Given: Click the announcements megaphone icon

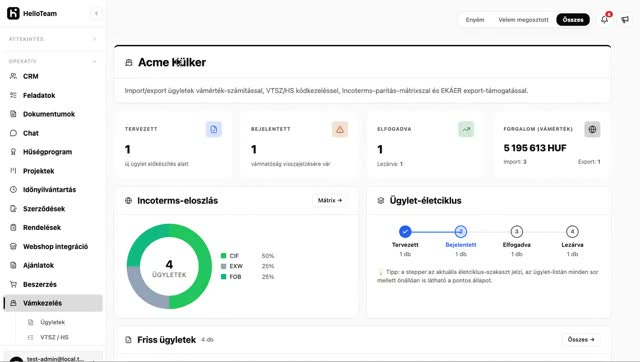Looking at the screenshot, I should (x=625, y=20).
